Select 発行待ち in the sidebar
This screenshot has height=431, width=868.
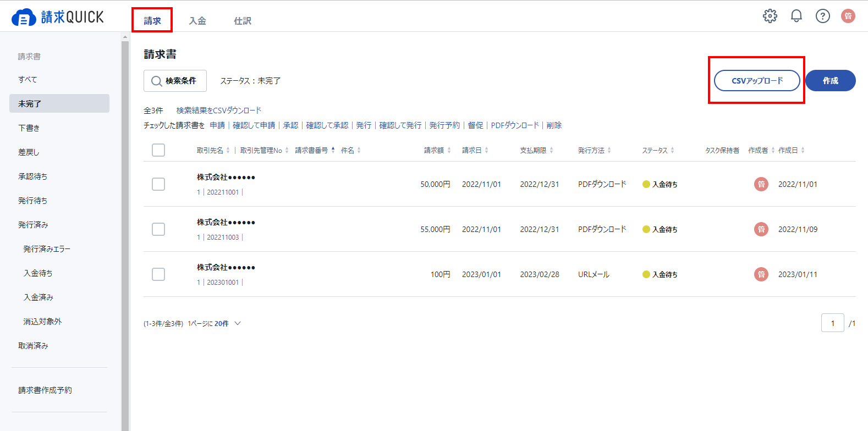pos(59,200)
